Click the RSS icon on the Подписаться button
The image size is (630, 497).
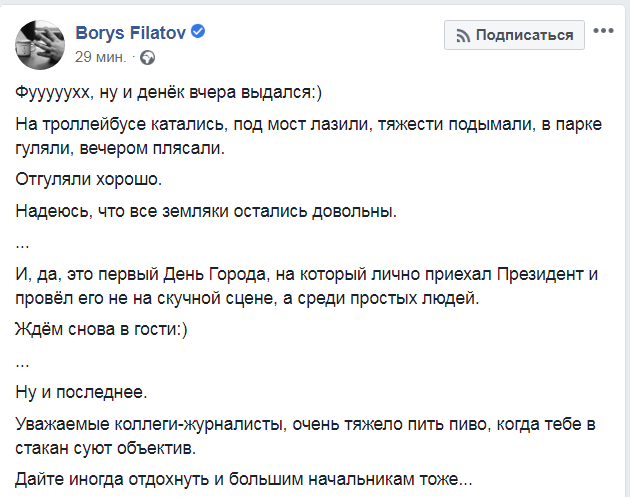tap(462, 35)
